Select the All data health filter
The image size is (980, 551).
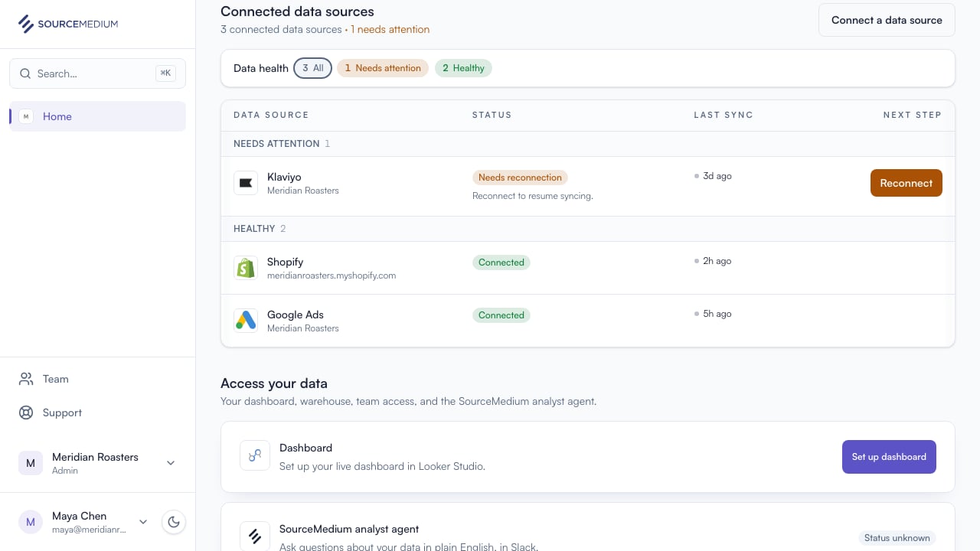312,68
